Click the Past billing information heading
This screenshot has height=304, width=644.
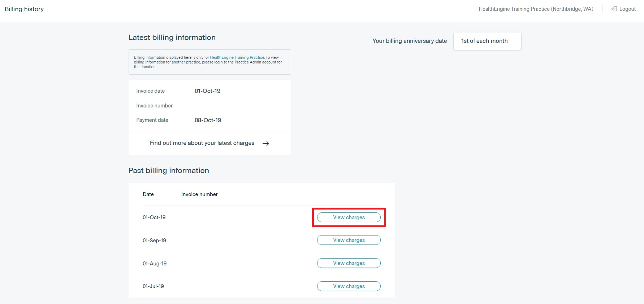tap(169, 171)
